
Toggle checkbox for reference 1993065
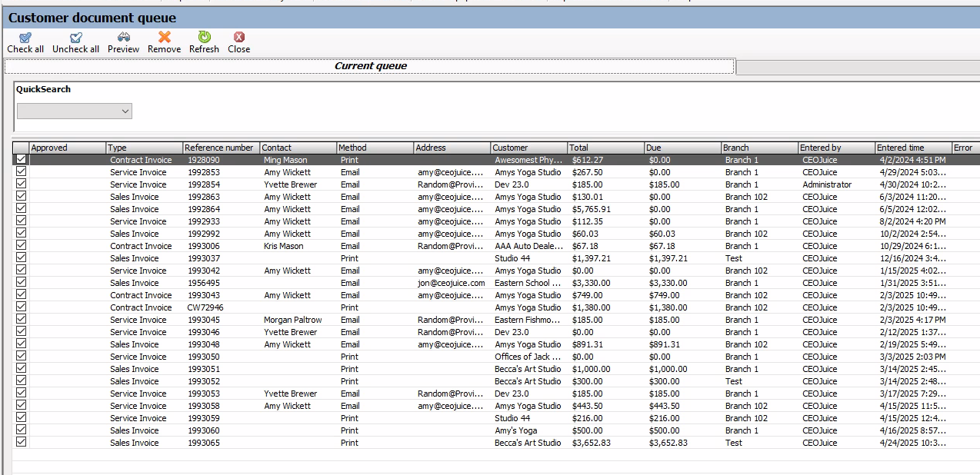click(21, 443)
